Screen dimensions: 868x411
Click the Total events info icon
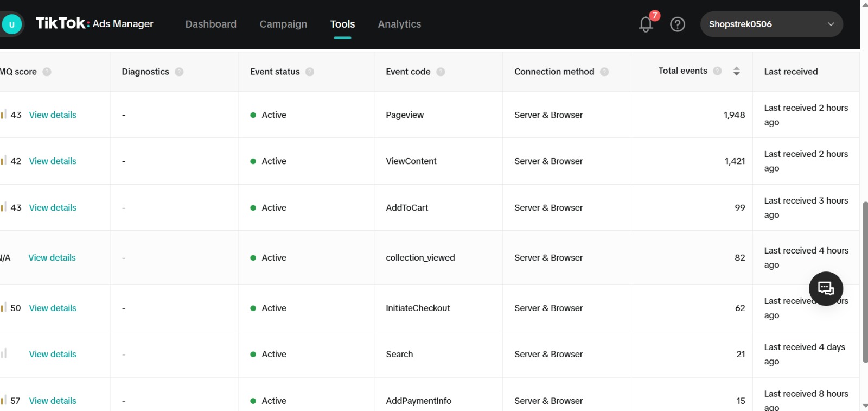(717, 71)
